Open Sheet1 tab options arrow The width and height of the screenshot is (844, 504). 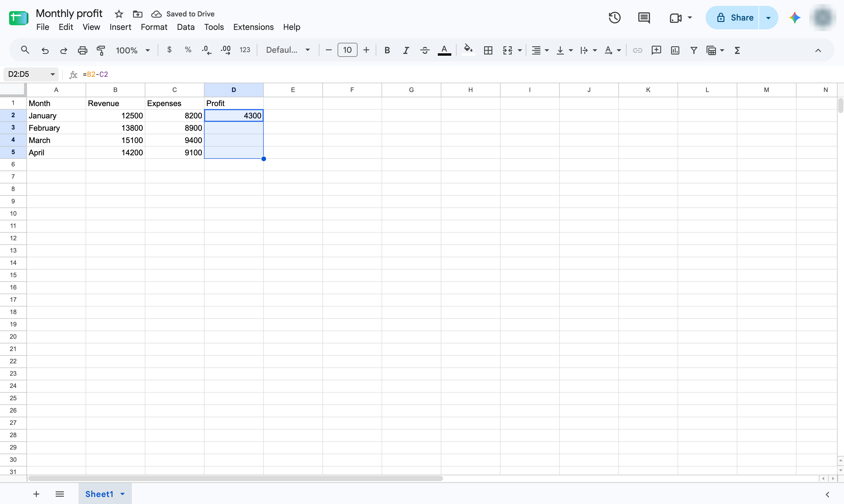point(122,494)
